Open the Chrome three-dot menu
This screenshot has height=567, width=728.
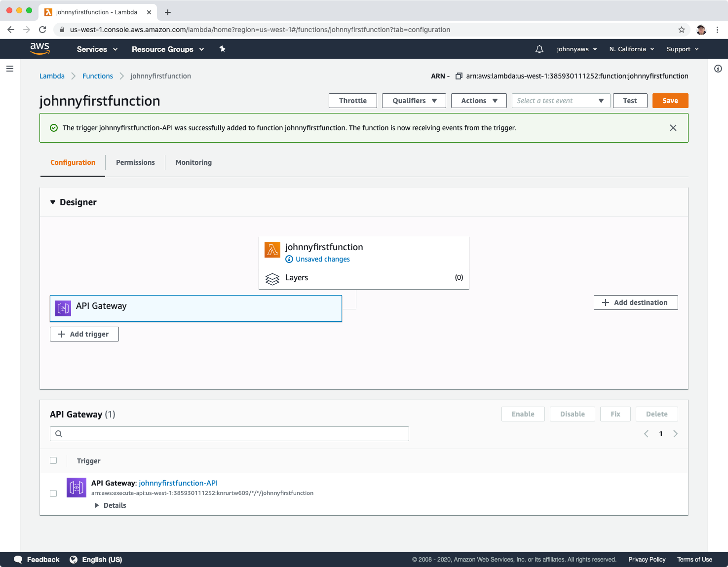[x=718, y=30]
